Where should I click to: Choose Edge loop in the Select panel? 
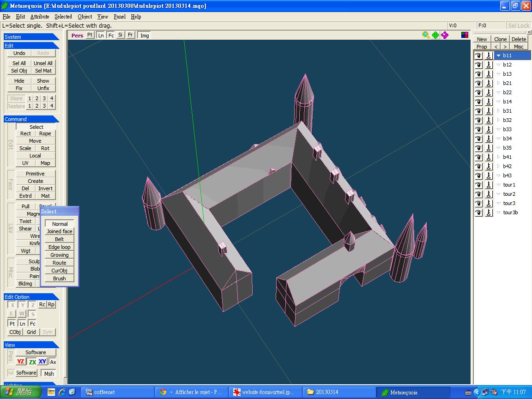point(60,247)
